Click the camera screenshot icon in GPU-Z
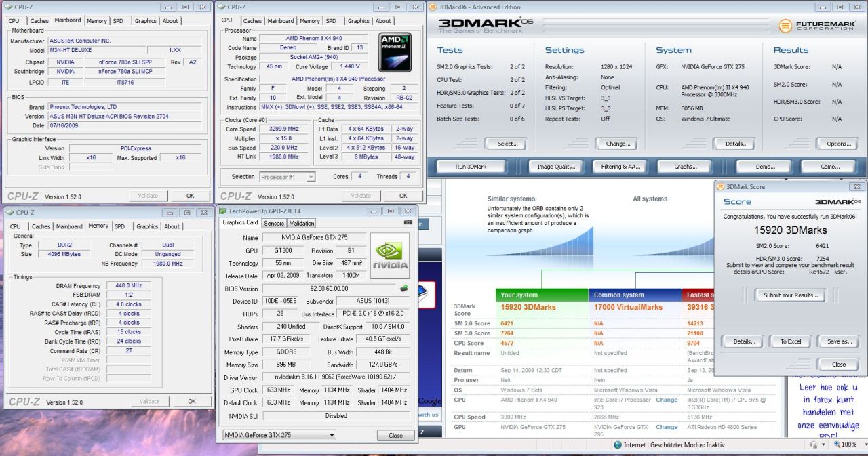This screenshot has height=456, width=868. click(408, 222)
